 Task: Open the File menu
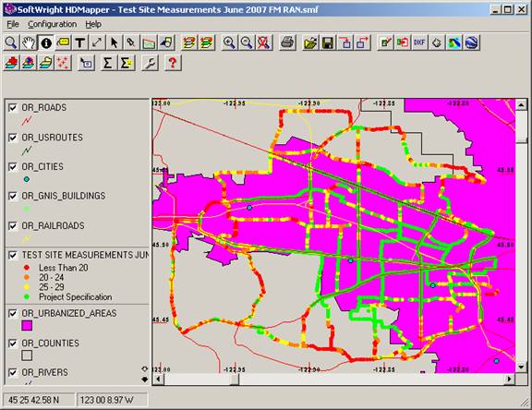point(13,24)
